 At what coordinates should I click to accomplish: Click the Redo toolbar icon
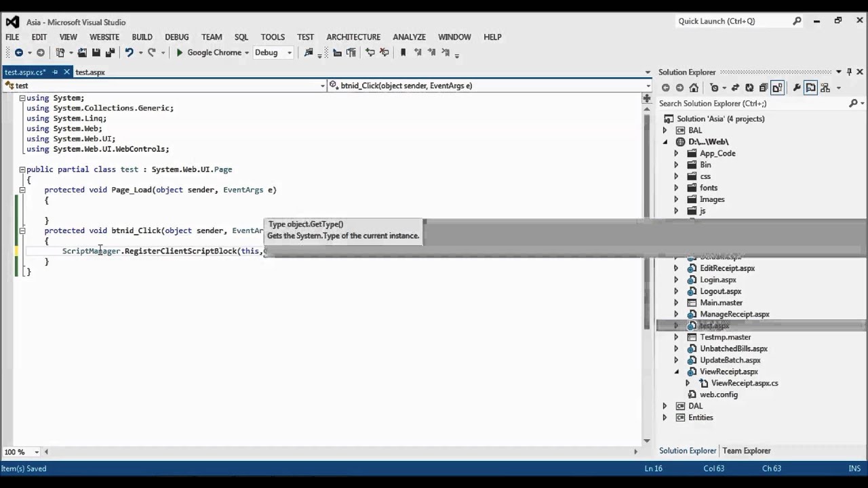[151, 53]
